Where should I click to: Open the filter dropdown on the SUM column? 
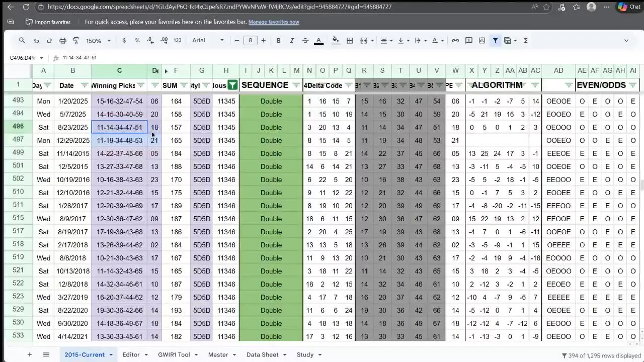(184, 85)
